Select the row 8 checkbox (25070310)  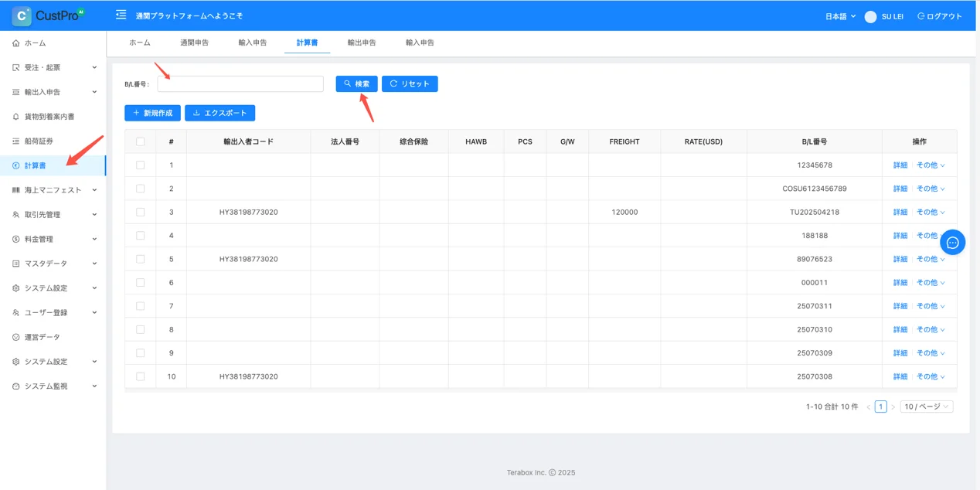click(x=140, y=329)
